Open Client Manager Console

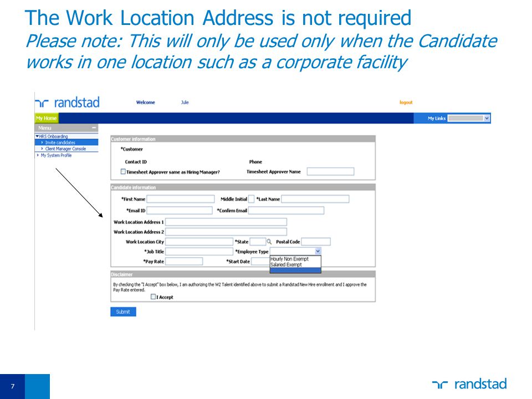coord(66,149)
